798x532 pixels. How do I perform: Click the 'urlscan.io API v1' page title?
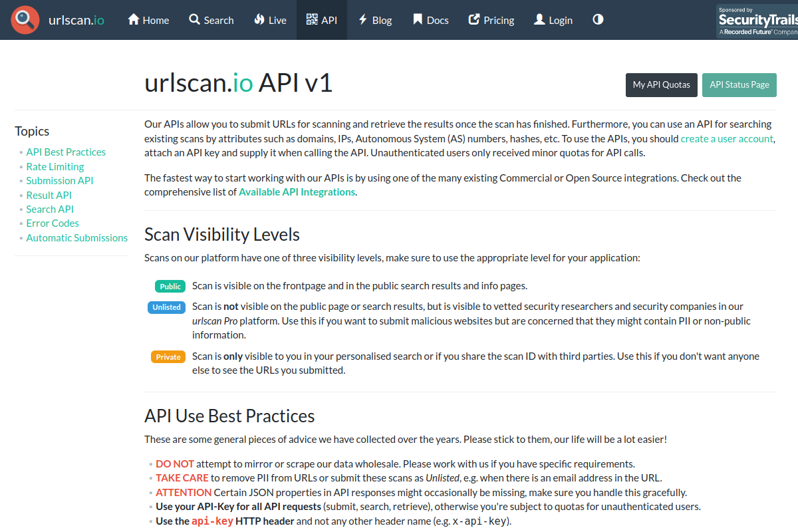click(x=238, y=84)
